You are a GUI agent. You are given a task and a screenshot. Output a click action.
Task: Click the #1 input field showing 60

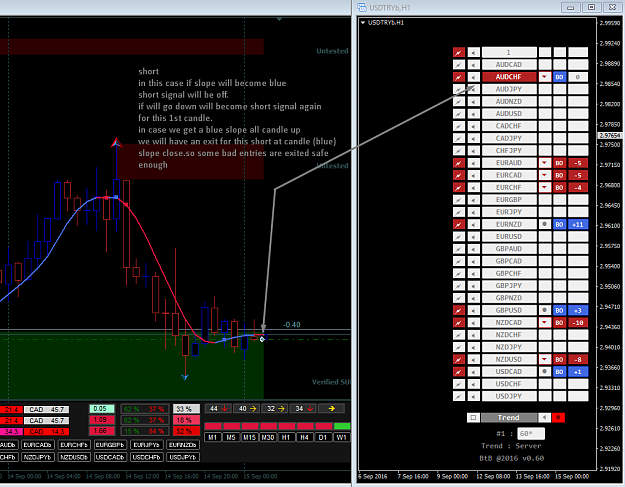[x=531, y=434]
